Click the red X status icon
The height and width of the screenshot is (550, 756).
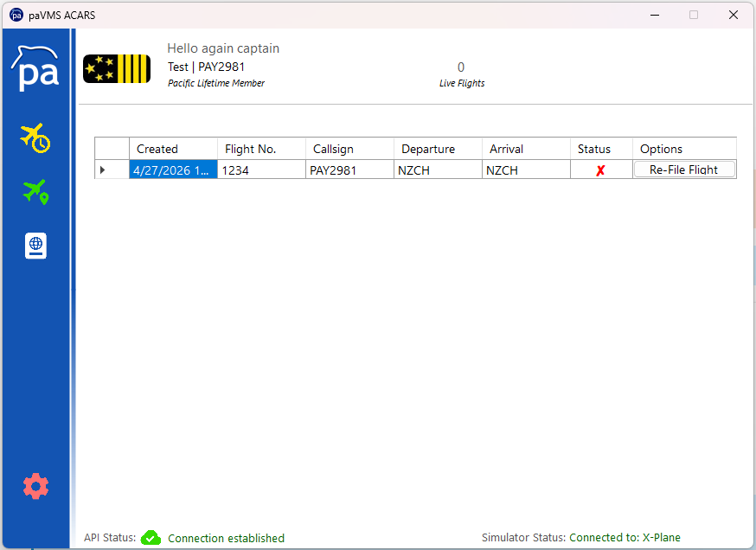click(600, 170)
